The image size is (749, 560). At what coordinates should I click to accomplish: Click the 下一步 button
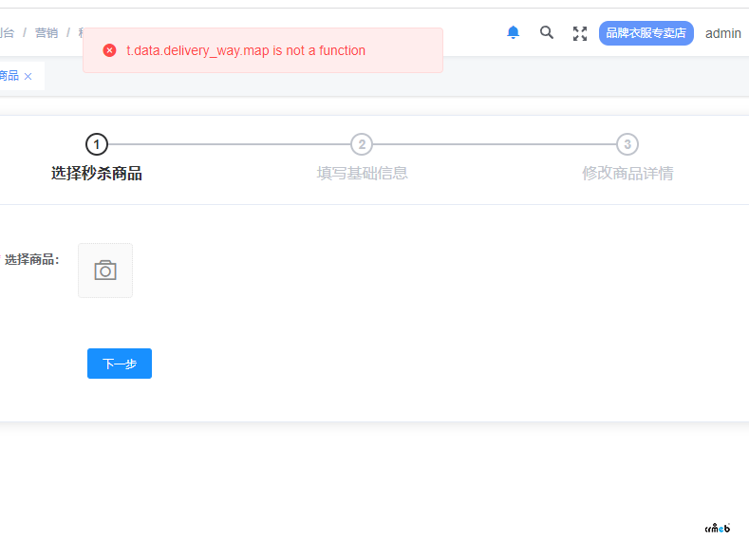coord(120,364)
